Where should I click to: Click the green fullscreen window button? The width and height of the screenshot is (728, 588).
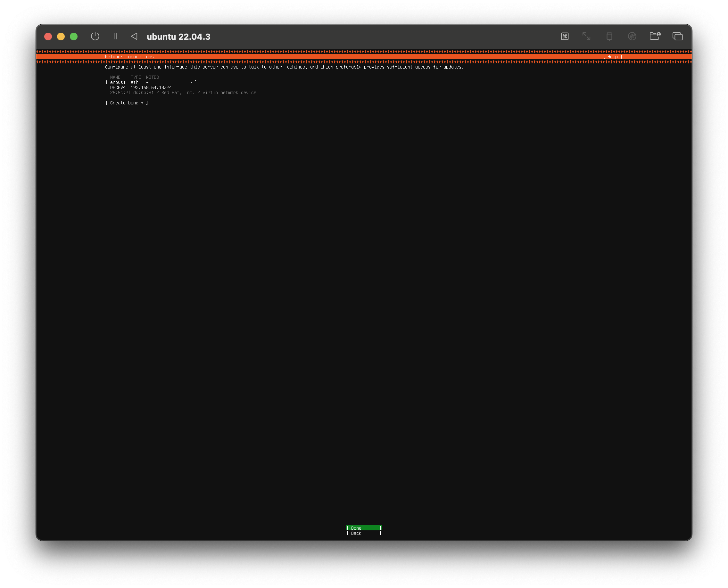pyautogui.click(x=74, y=37)
